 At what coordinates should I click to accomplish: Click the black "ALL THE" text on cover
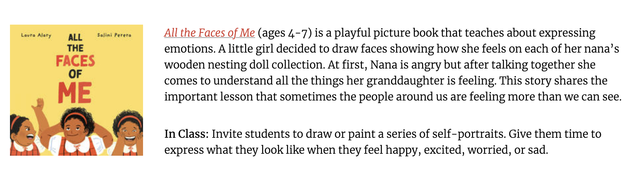point(75,43)
